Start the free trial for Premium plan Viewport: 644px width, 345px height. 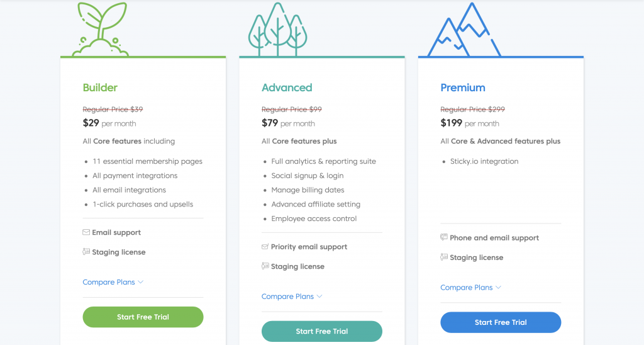click(x=501, y=322)
